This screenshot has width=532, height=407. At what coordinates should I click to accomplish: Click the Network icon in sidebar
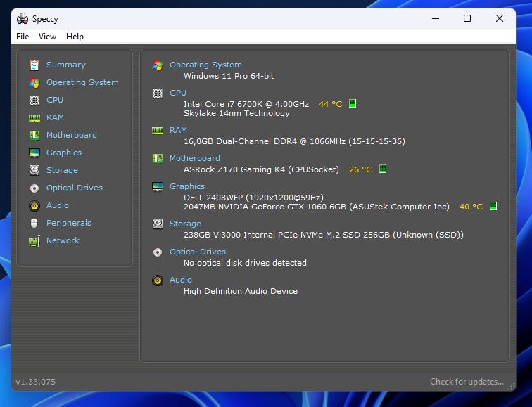[x=34, y=240]
